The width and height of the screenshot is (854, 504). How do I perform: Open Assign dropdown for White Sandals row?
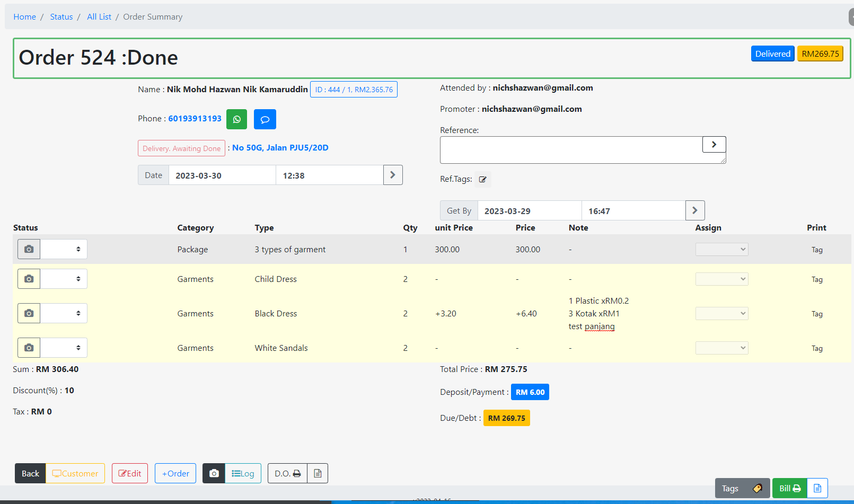[722, 348]
